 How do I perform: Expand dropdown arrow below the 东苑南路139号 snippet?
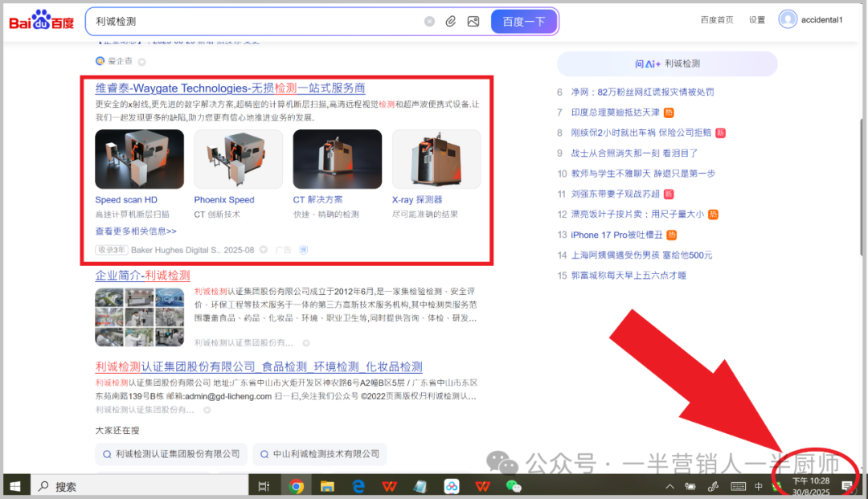(x=207, y=410)
